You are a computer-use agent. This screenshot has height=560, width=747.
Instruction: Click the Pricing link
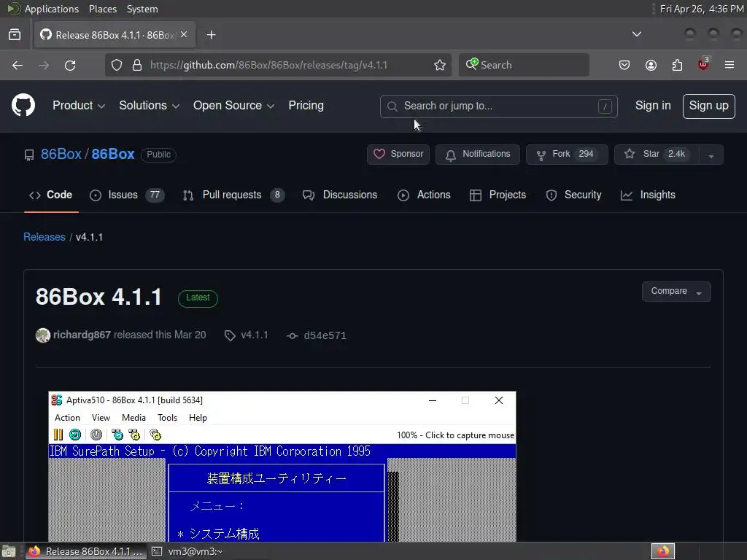pos(306,106)
